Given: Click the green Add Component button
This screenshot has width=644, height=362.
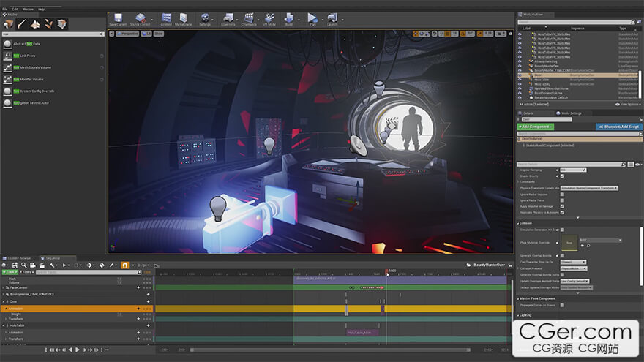Looking at the screenshot, I should [x=536, y=127].
